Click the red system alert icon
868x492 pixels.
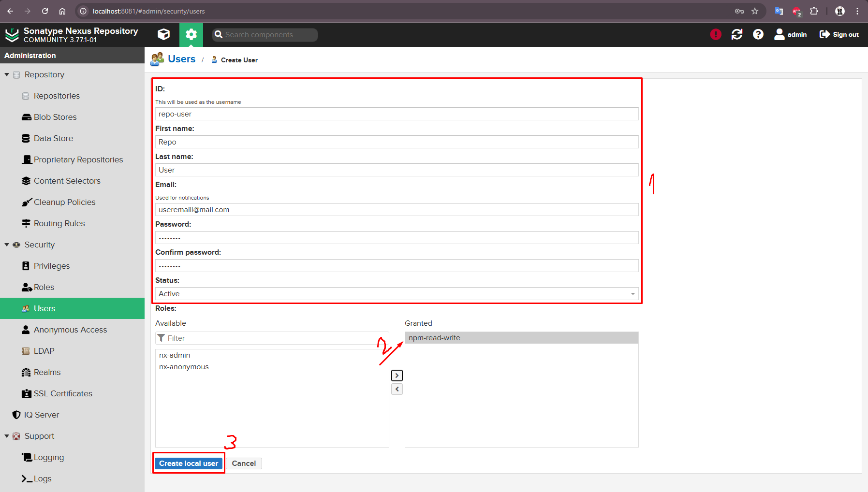coord(716,34)
